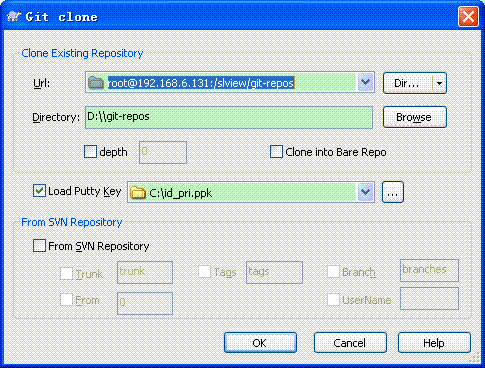The height and width of the screenshot is (368, 485).
Task: Uncheck Load Putty Key
Action: [39, 191]
